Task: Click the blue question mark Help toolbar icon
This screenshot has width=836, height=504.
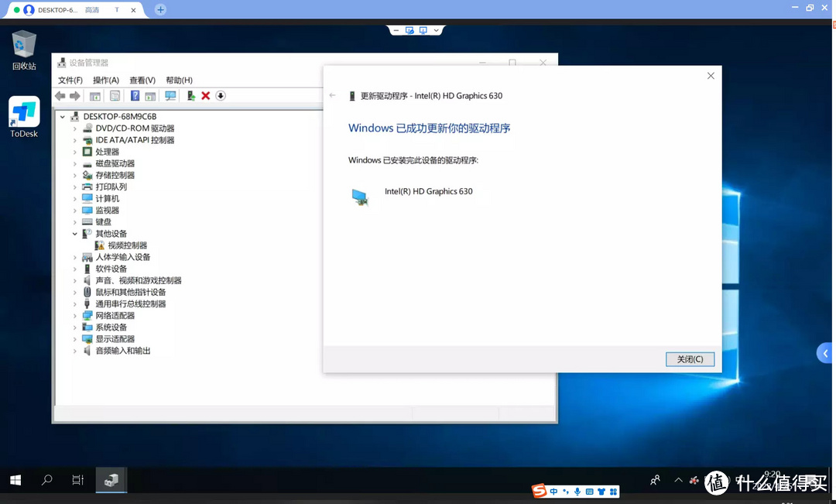Action: tap(135, 96)
